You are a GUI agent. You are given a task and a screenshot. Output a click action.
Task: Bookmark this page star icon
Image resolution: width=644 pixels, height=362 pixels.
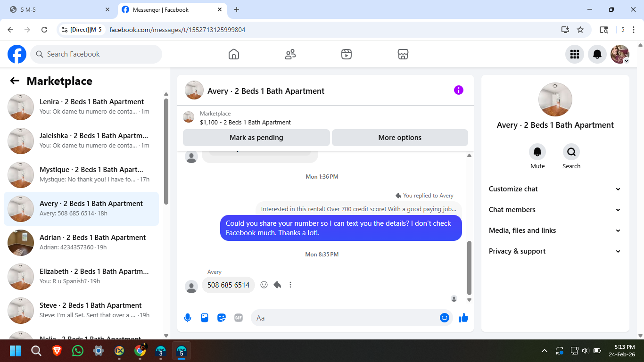[580, 30]
